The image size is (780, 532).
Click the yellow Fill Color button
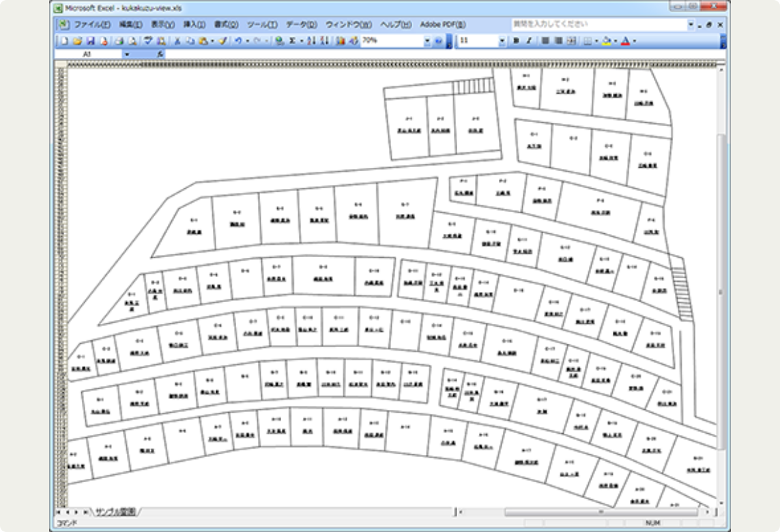(605, 41)
